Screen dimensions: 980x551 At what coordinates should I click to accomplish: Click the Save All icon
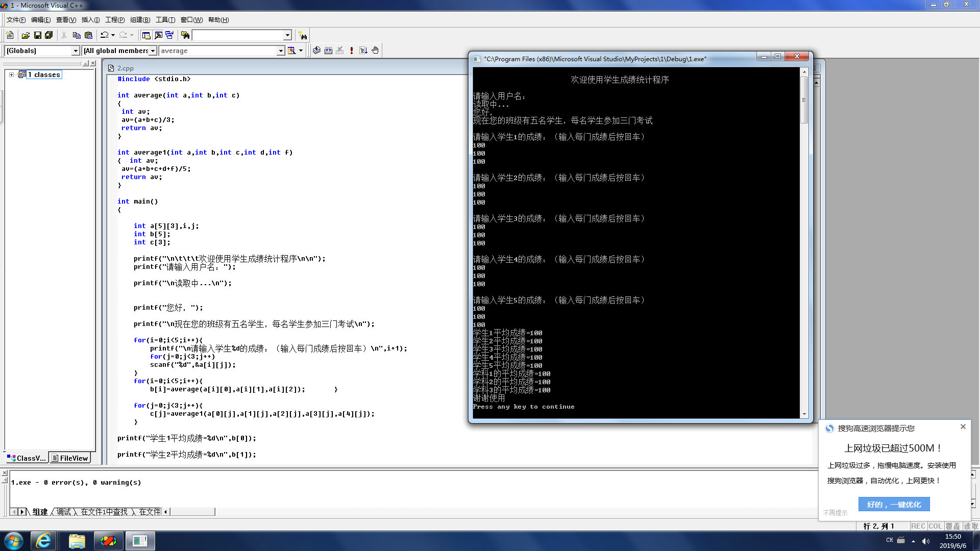[x=49, y=35]
